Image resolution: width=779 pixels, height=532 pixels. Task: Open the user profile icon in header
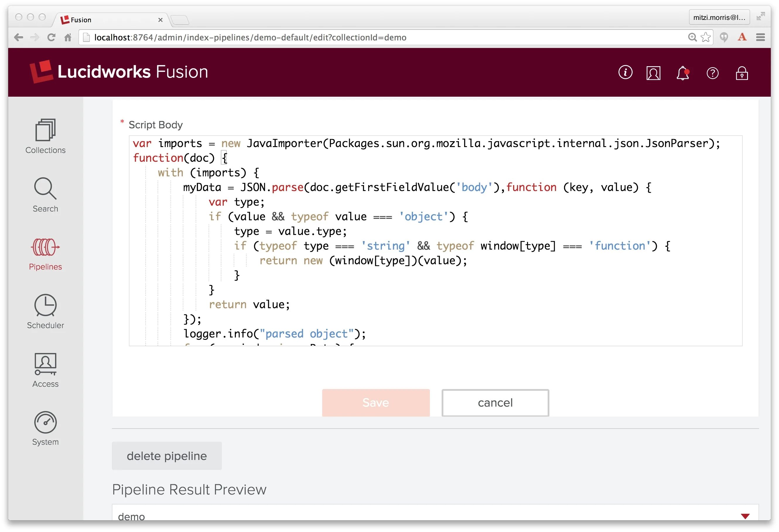(653, 73)
